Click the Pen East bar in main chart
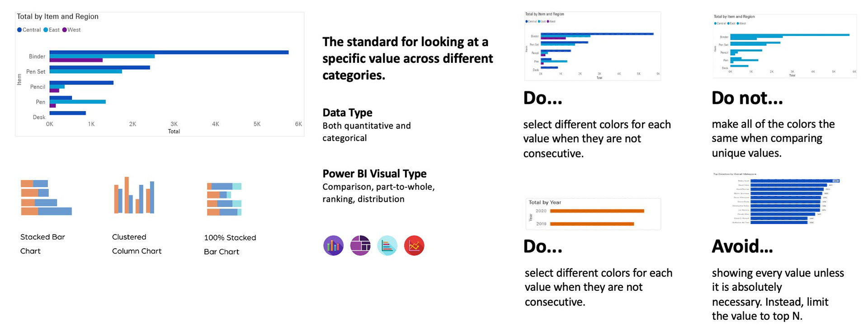 coord(78,102)
